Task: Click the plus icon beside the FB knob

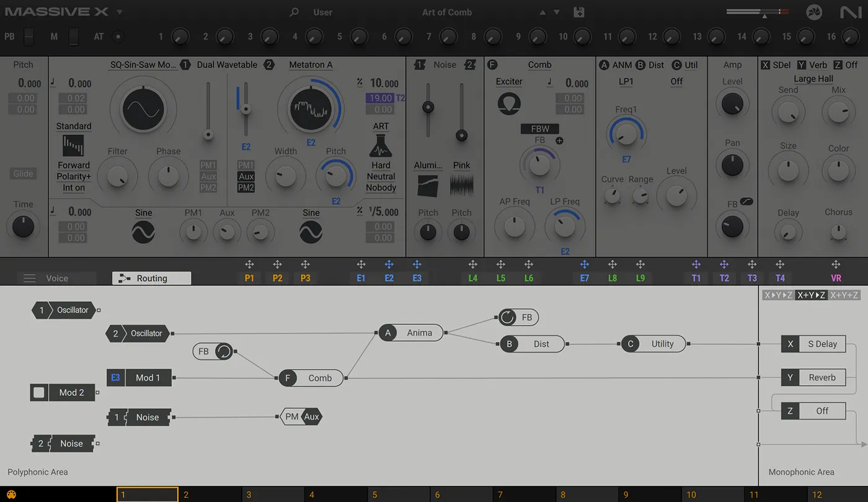Action: pyautogui.click(x=559, y=141)
